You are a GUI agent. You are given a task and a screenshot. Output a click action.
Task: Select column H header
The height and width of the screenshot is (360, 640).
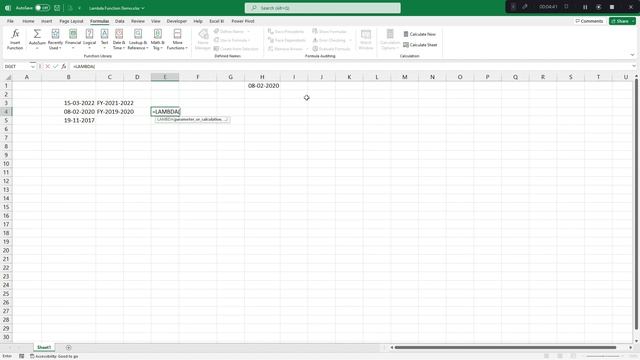click(x=262, y=77)
